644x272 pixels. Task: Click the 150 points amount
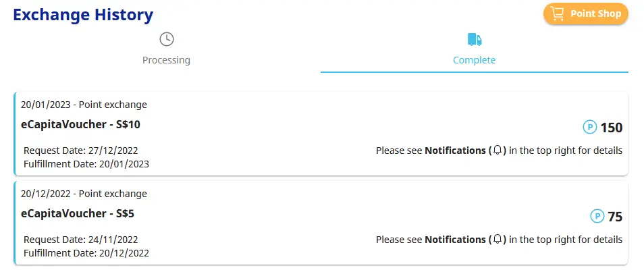click(612, 128)
